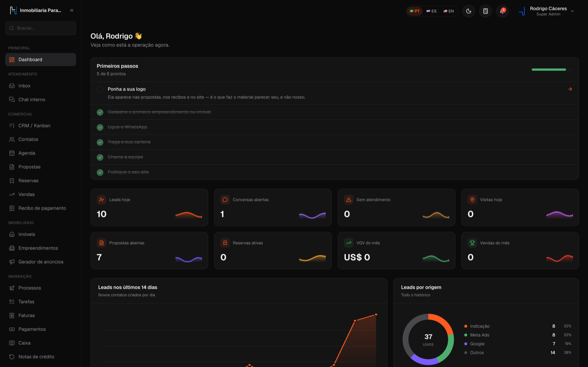Viewport: 588px width, 367px height.
Task: Switch language to EN
Action: [x=448, y=11]
